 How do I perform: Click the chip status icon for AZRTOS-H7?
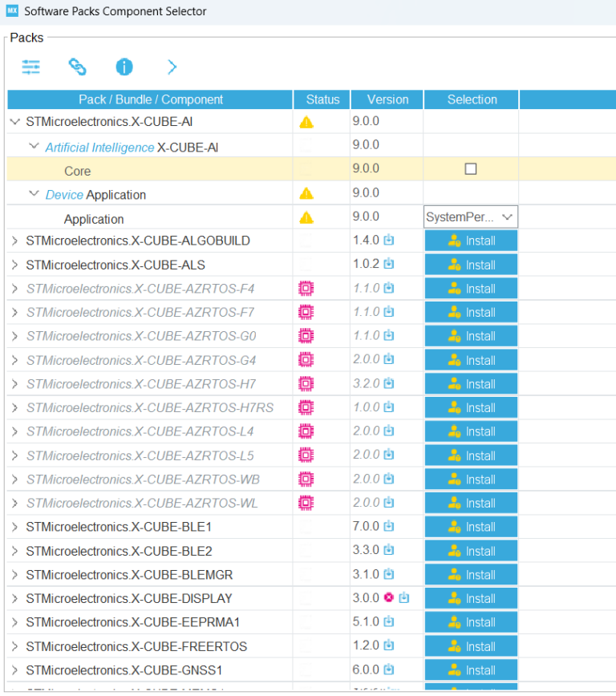click(306, 383)
